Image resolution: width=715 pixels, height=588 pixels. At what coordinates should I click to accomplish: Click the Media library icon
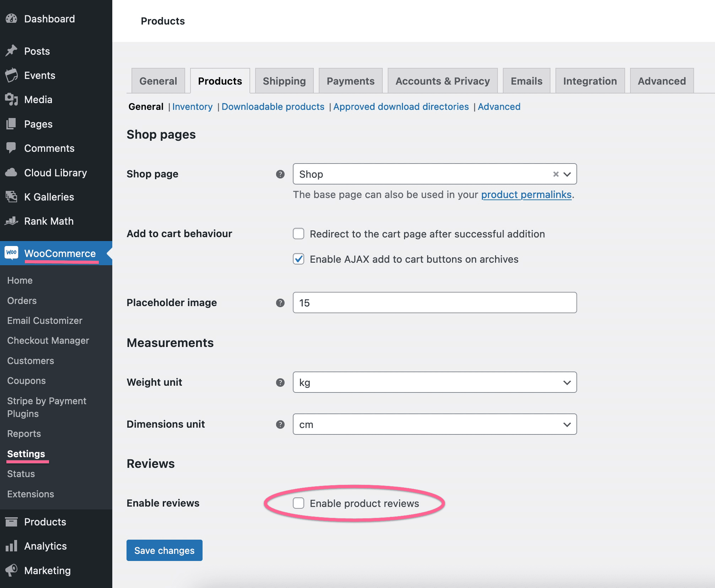coord(11,100)
